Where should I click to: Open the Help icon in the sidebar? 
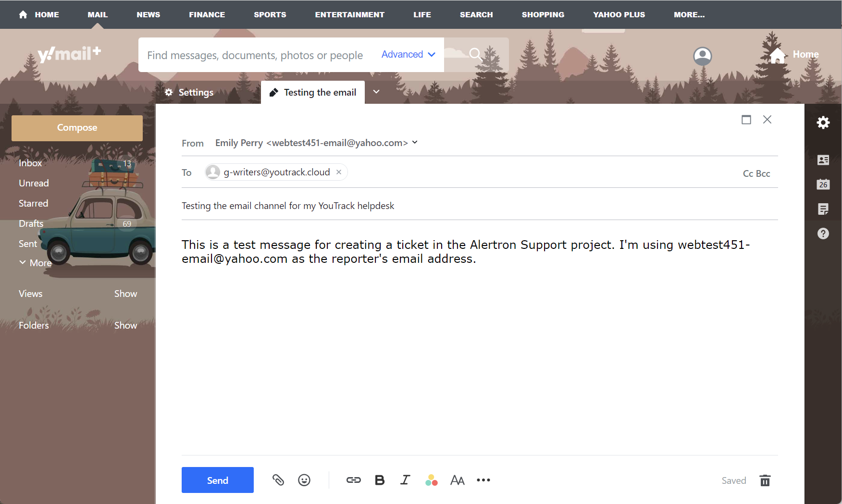point(823,234)
